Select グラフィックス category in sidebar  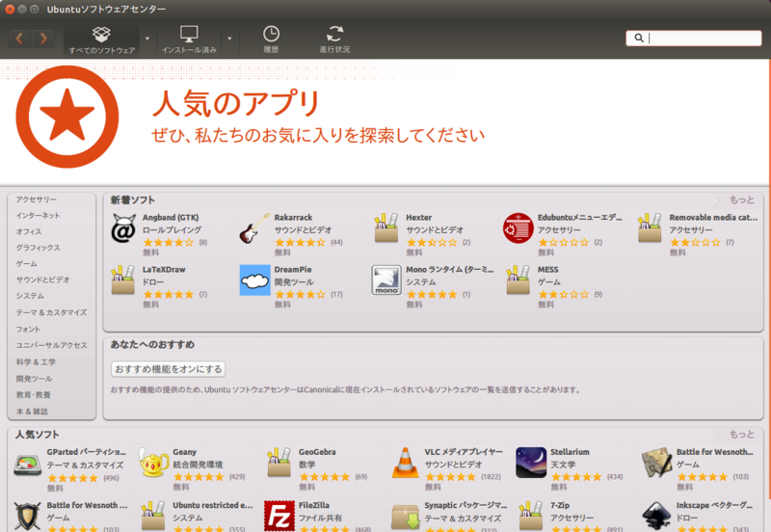(38, 248)
